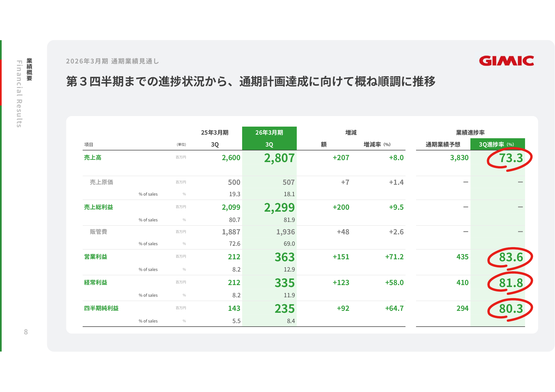
Task: Select the 26年3月期 3Q column header
Action: pos(269,138)
